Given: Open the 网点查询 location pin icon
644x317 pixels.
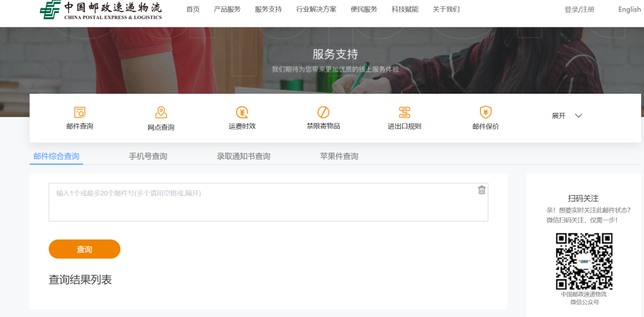Looking at the screenshot, I should [x=161, y=112].
